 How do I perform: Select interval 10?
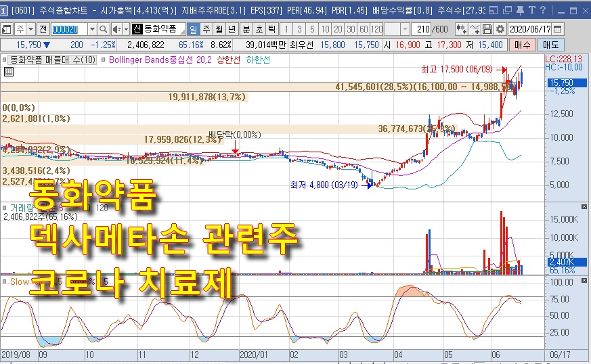pos(325,29)
